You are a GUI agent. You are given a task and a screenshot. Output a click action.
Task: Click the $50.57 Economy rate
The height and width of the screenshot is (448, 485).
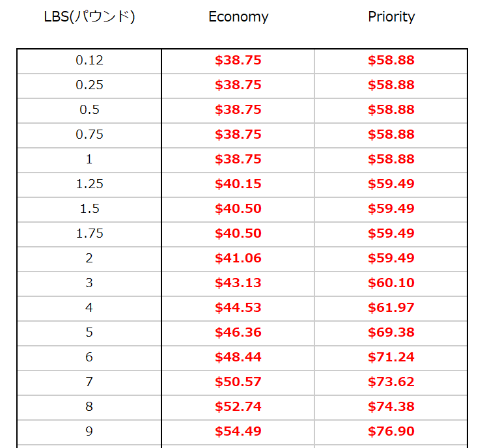(238, 382)
